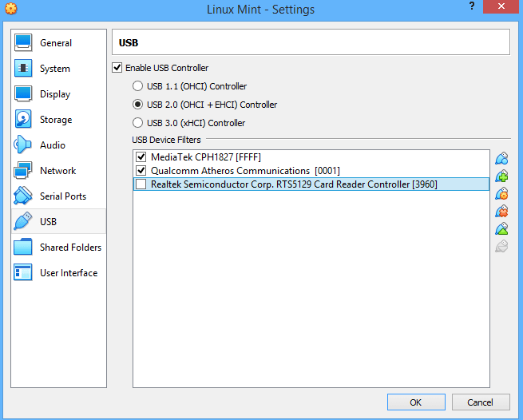Remove selected USB filter icon
Image resolution: width=523 pixels, height=420 pixels.
[x=501, y=212]
